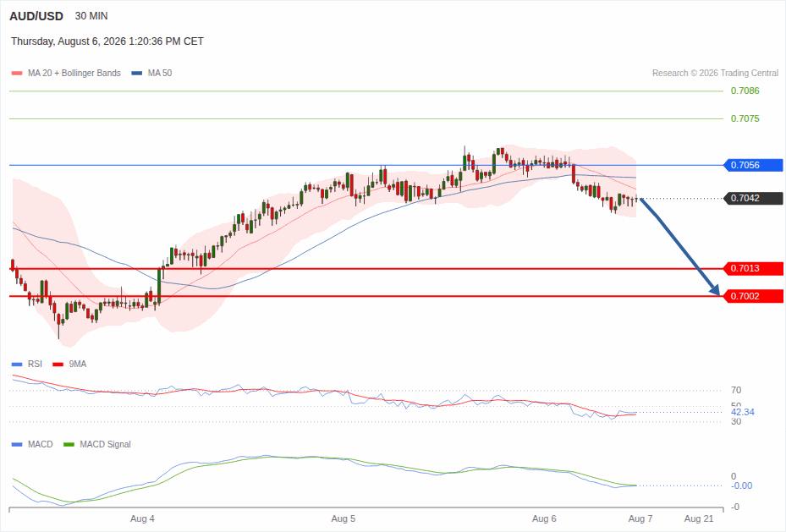786x532 pixels.
Task: Click the 9MA legend label
Action: 78,365
